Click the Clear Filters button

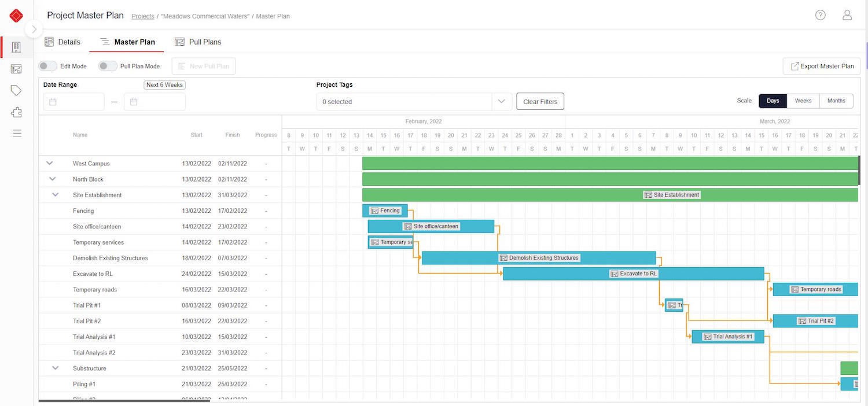(x=539, y=101)
